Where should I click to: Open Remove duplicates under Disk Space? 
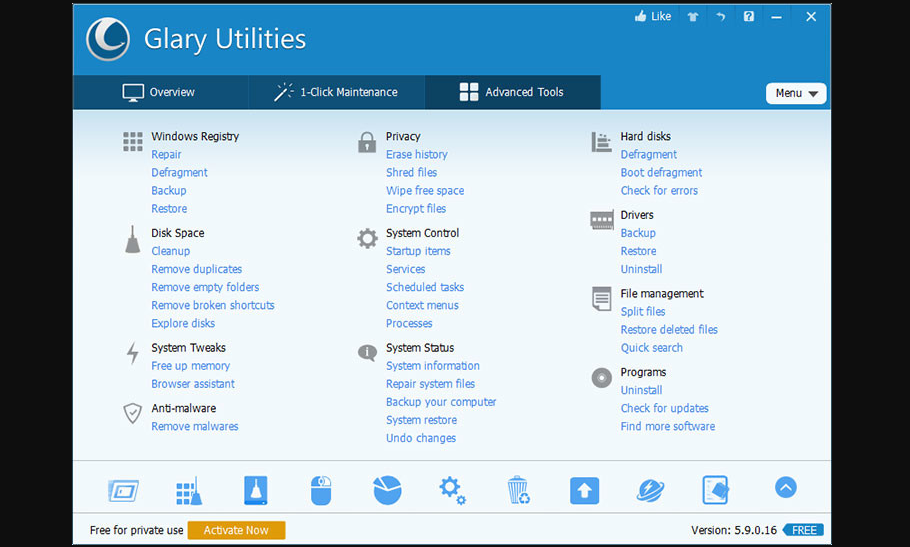(x=197, y=269)
